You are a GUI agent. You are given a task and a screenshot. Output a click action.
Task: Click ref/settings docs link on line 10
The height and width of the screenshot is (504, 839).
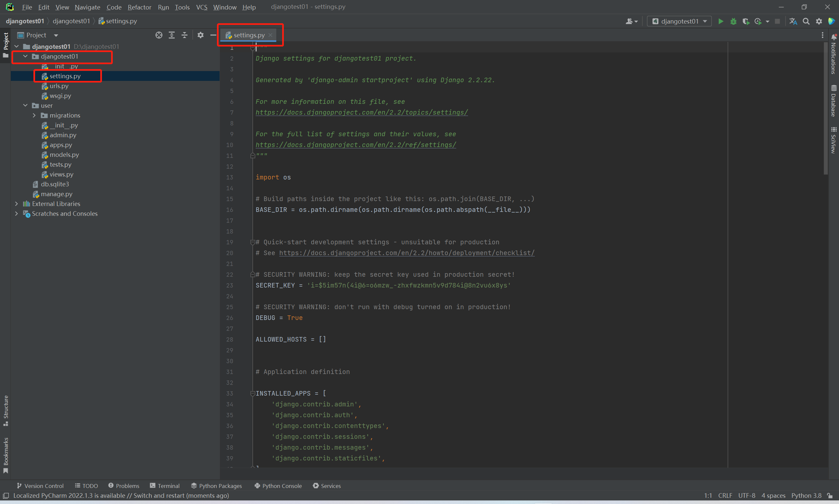click(356, 145)
